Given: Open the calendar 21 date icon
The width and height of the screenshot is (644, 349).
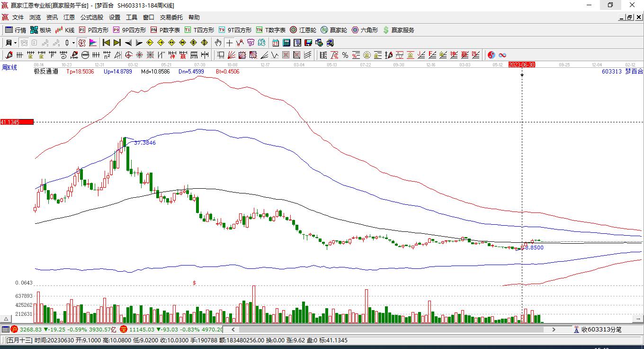Looking at the screenshot, I should [x=275, y=43].
